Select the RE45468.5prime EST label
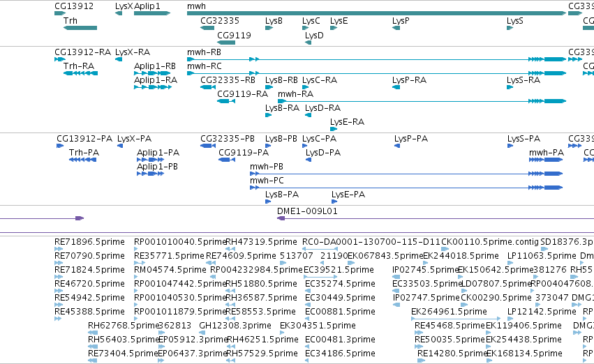The image size is (594, 364). point(450,326)
